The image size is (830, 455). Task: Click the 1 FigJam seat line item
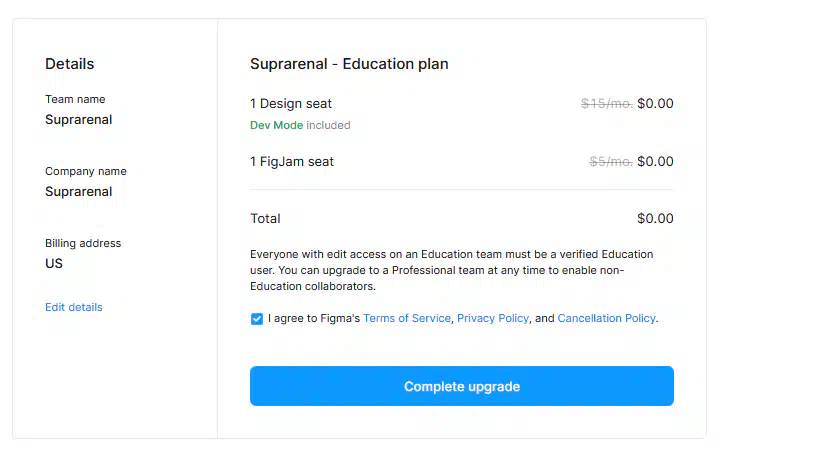tap(292, 162)
